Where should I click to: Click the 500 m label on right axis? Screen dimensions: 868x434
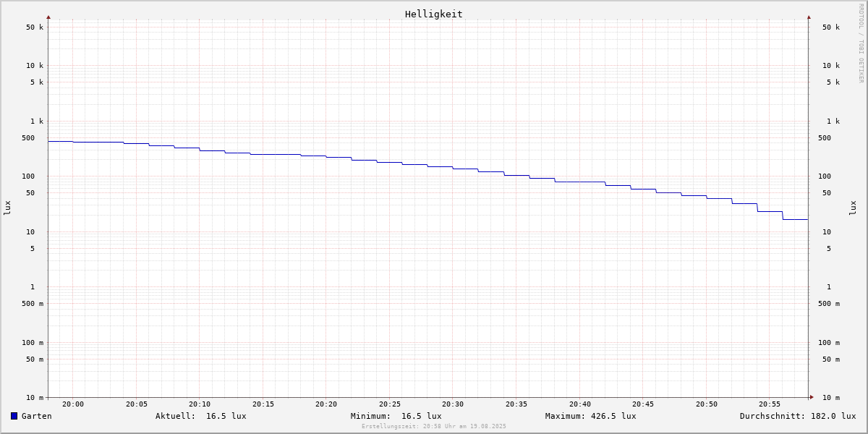click(829, 304)
